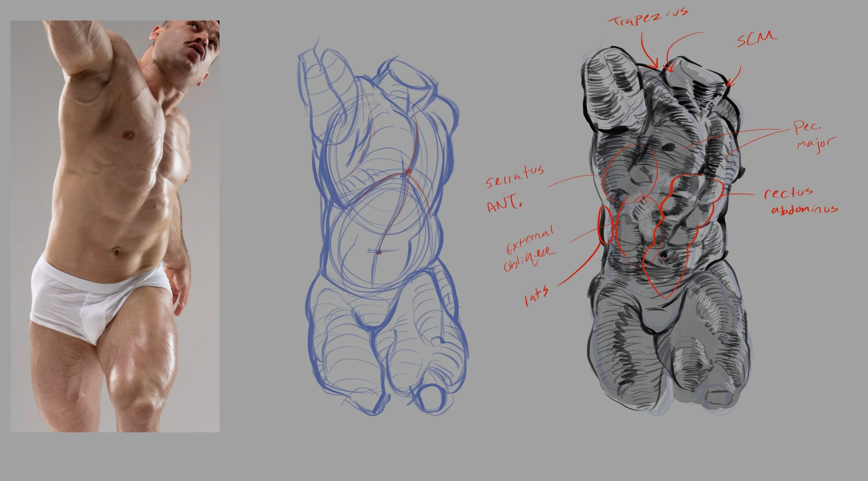Click the red 'SCM' annotation text
The image size is (868, 481).
click(x=756, y=39)
